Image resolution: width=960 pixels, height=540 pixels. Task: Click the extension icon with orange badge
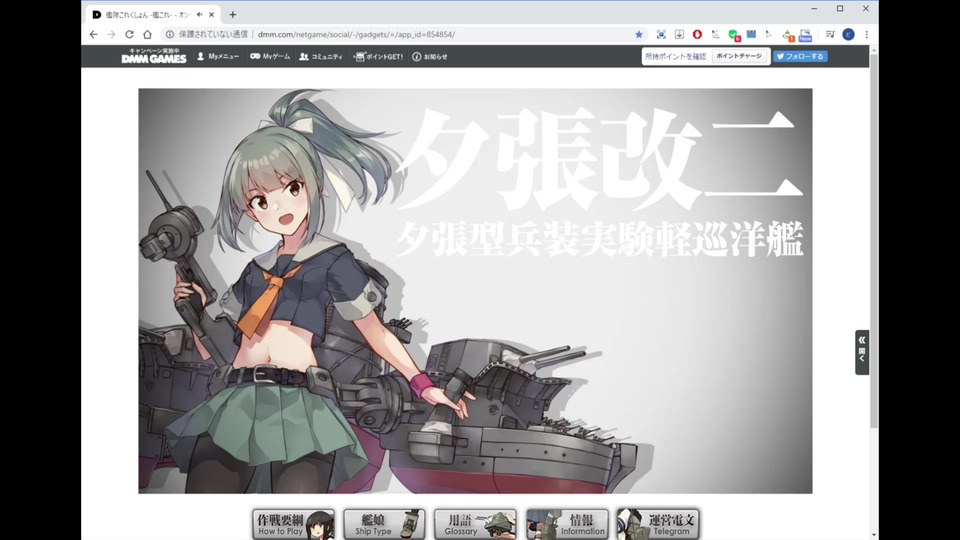[x=788, y=35]
